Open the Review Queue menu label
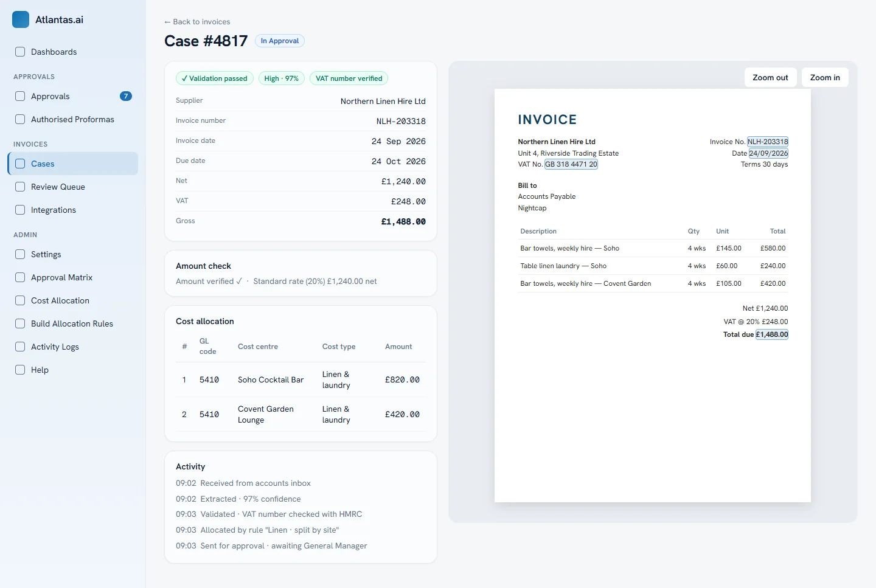Screen dimensions: 876x588 (x=58, y=187)
